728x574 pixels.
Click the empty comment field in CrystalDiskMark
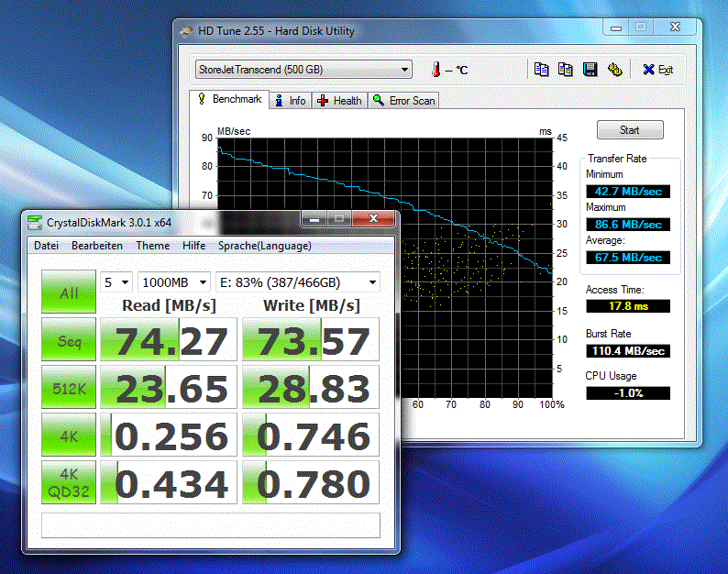coord(211,525)
